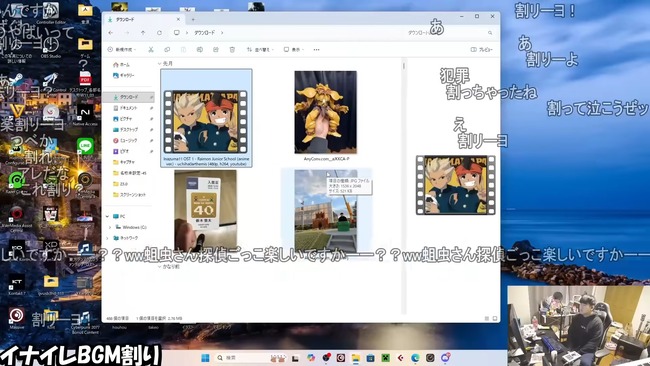The width and height of the screenshot is (650, 366).
Task: Click the Rename icon in the toolbar
Action: 199,49
